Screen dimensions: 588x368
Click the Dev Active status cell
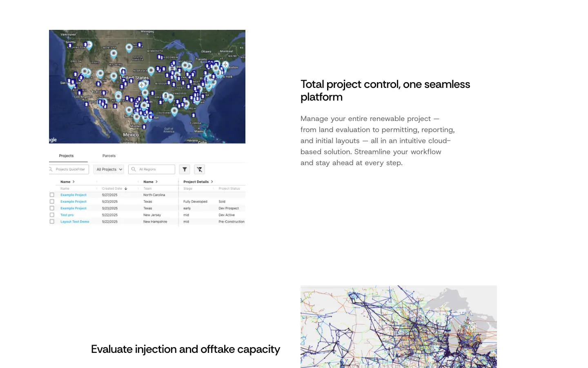[x=227, y=215]
